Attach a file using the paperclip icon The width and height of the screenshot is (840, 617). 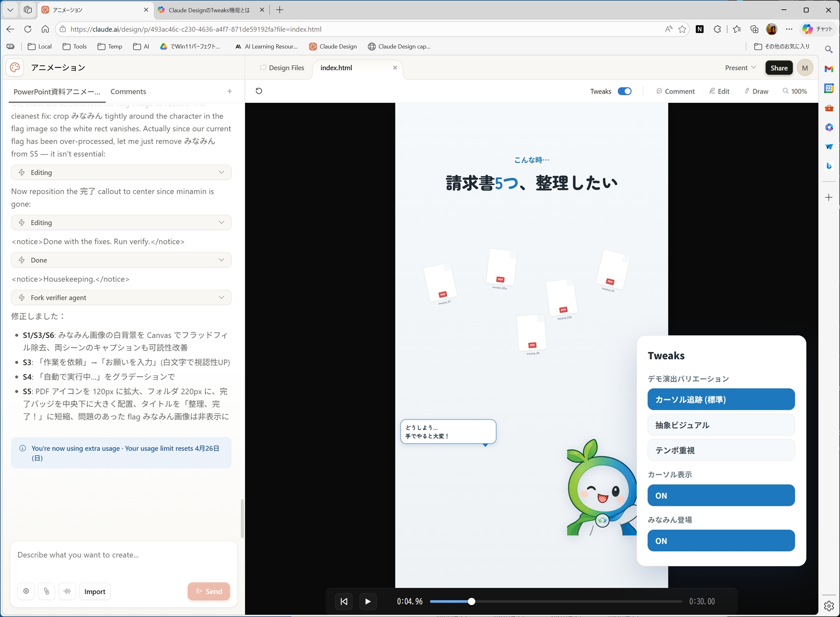47,591
